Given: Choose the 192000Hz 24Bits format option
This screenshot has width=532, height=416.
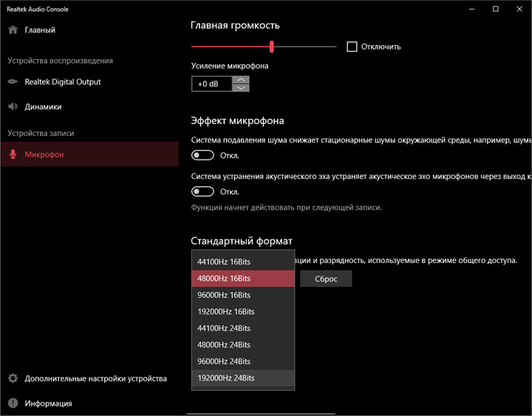Looking at the screenshot, I should (226, 378).
